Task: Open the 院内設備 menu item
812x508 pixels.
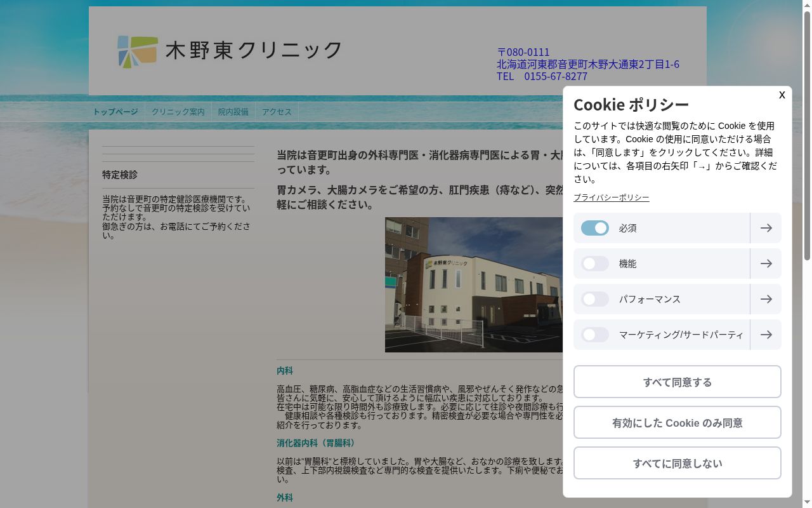Action: coord(233,112)
